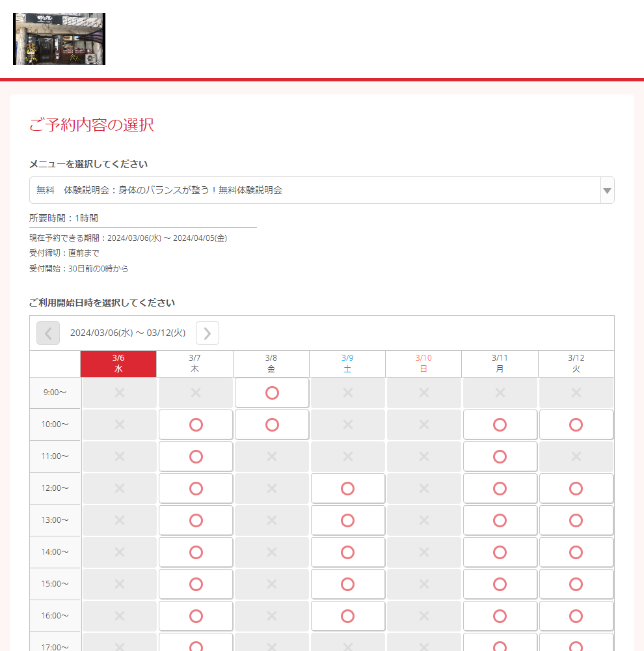The height and width of the screenshot is (651, 644).
Task: Book the 10:00 slot on 3/8 Friday
Action: pyautogui.click(x=272, y=424)
